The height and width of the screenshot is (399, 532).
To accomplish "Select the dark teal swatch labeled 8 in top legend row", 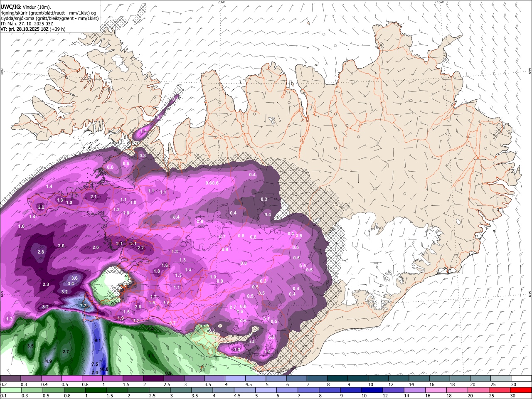I will (338, 378).
